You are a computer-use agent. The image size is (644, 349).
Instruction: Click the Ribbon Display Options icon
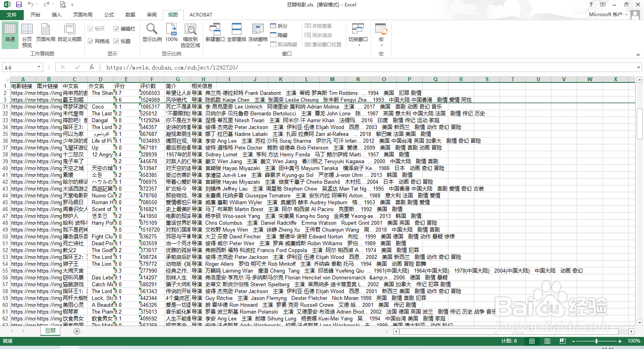tap(603, 4)
